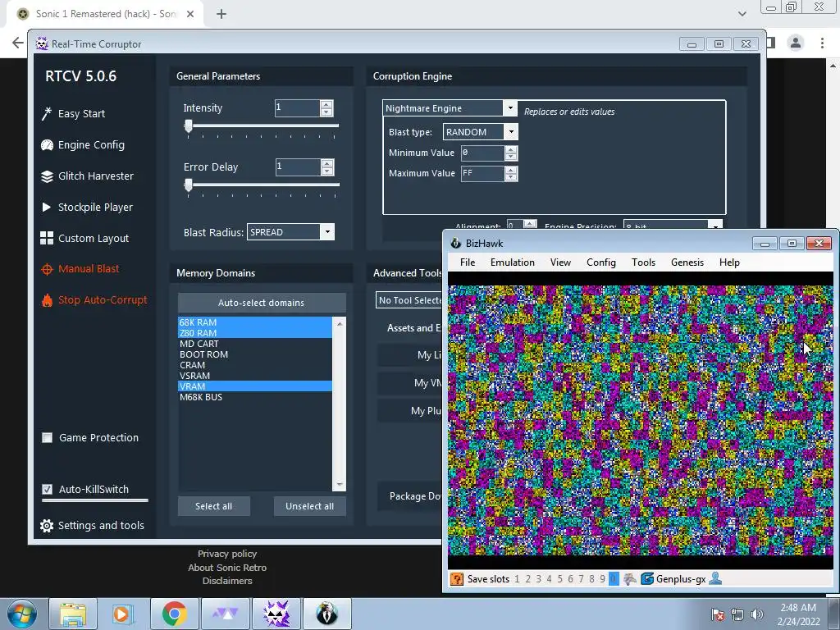Uncheck the Auto-KillSwitch checkbox

click(47, 489)
